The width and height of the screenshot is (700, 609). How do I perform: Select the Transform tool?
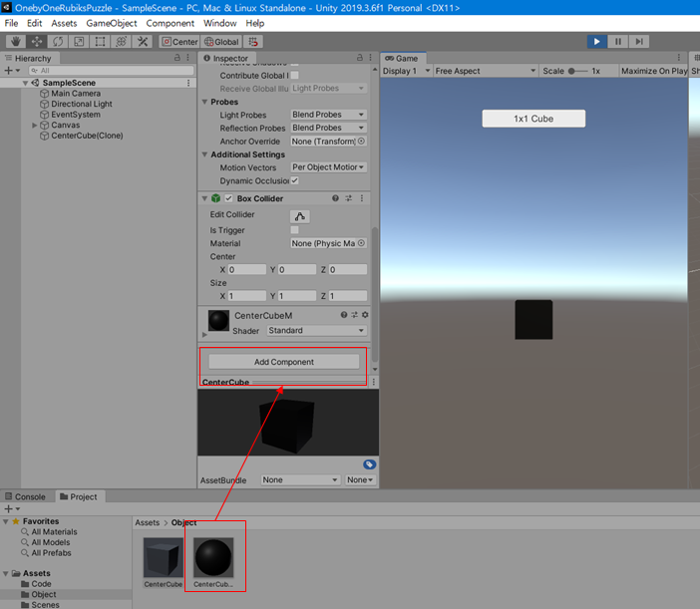click(121, 42)
